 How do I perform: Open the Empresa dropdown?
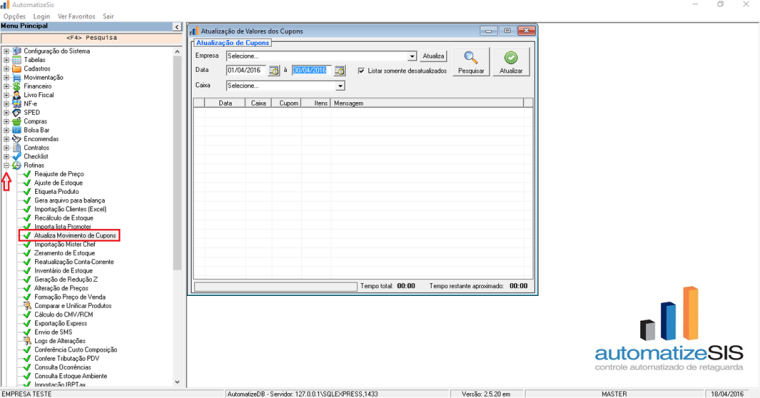(412, 56)
